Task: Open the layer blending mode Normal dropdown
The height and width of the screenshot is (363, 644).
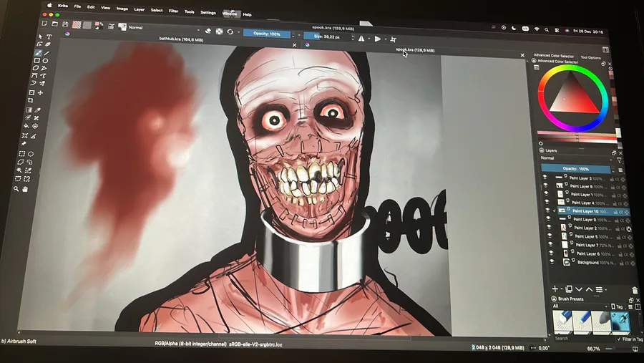Action: 576,158
